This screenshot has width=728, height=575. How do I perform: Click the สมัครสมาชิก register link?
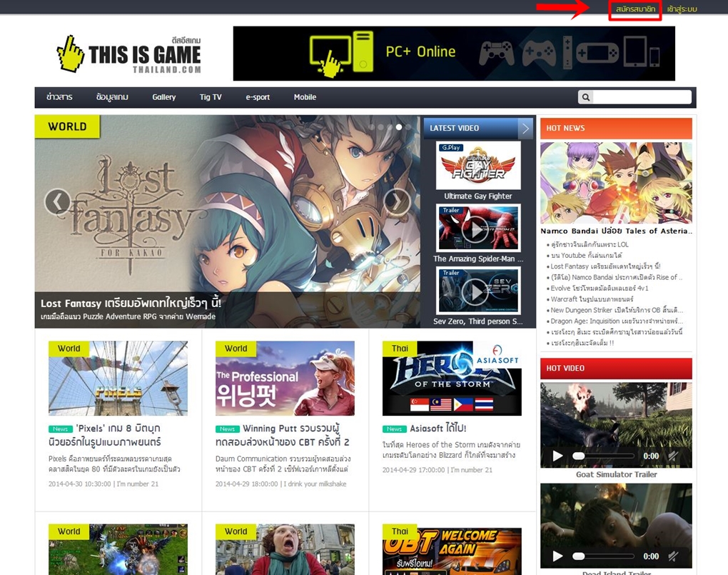pyautogui.click(x=635, y=9)
